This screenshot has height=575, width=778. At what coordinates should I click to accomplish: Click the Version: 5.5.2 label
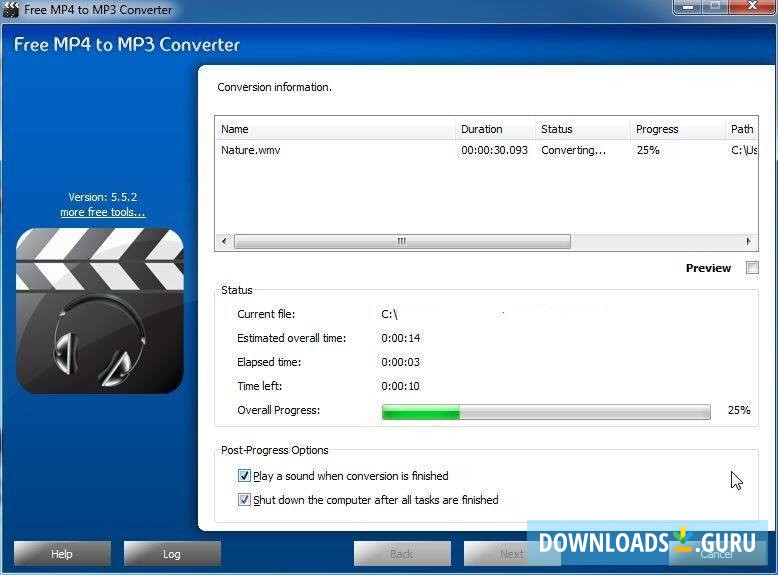[103, 197]
